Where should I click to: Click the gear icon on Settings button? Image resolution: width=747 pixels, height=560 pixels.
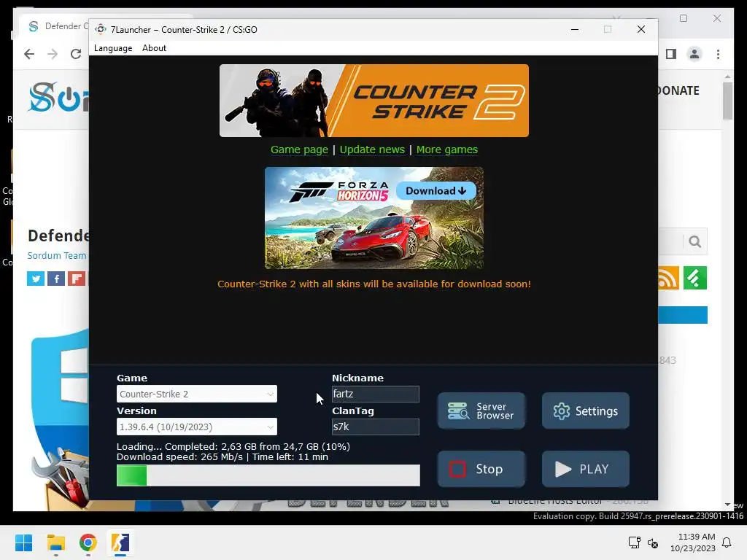pyautogui.click(x=561, y=411)
